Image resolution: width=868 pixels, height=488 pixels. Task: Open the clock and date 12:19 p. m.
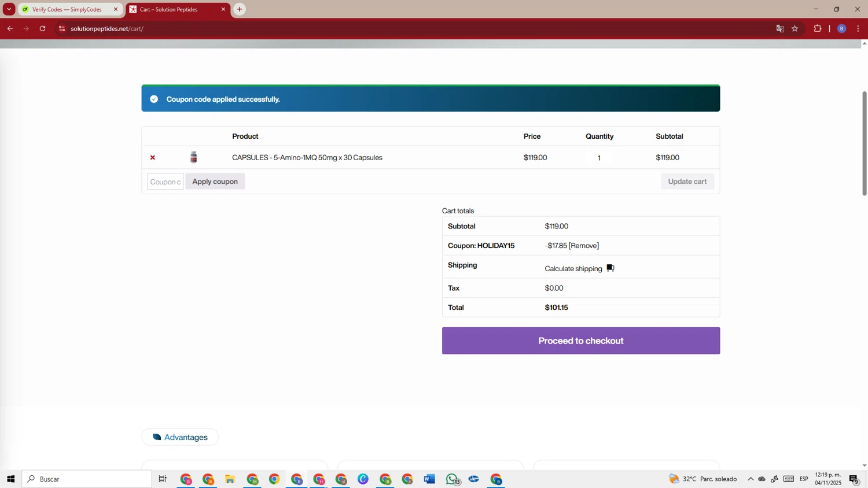(x=828, y=479)
